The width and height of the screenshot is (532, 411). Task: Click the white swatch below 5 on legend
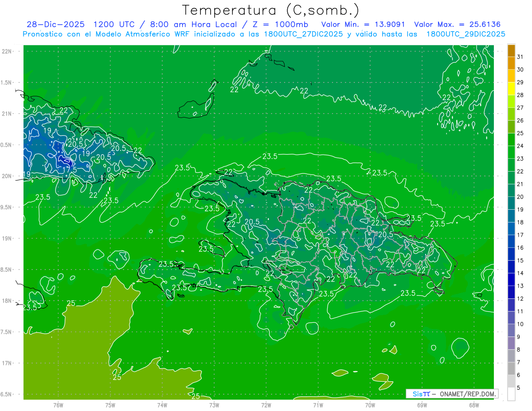(511, 394)
